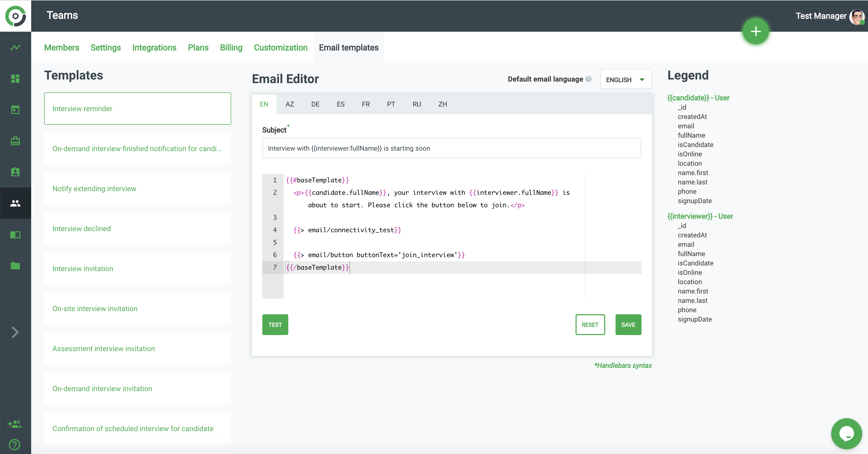Open the chat support bubble
868x454 pixels.
click(x=846, y=433)
